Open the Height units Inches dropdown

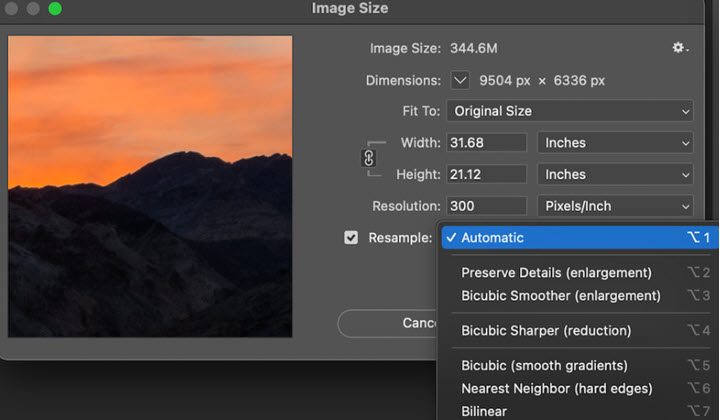pos(615,174)
